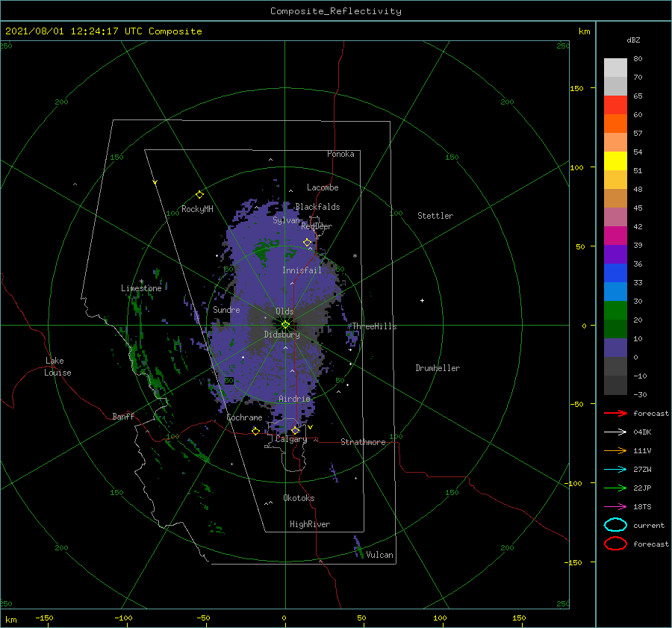Click the Vulcan label
Viewport: 672px width, 628px height.
point(380,555)
